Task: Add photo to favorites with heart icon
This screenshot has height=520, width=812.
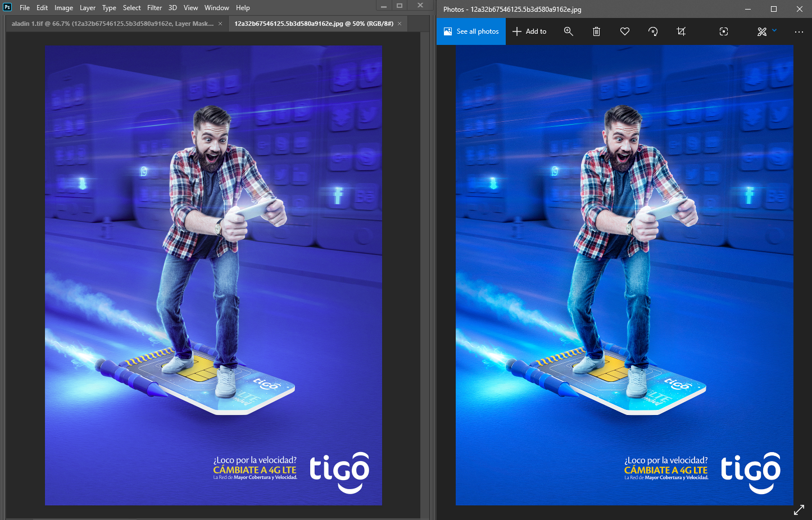Action: click(x=624, y=31)
